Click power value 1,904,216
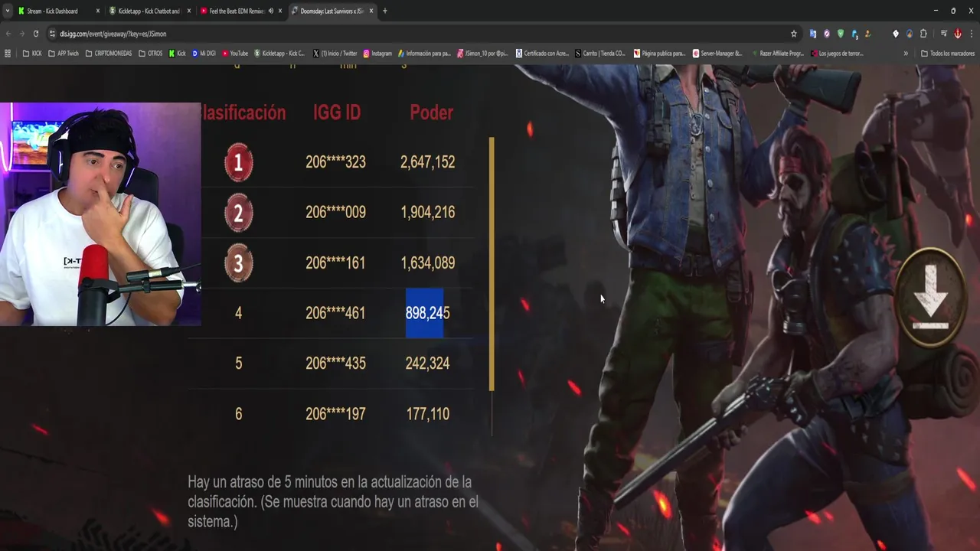 (427, 213)
